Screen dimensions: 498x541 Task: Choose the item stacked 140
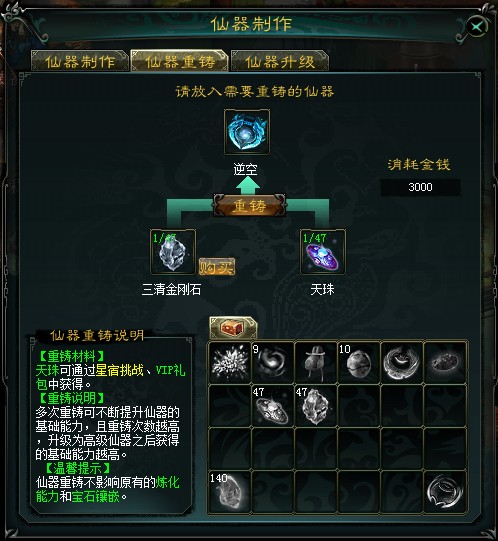[x=230, y=491]
